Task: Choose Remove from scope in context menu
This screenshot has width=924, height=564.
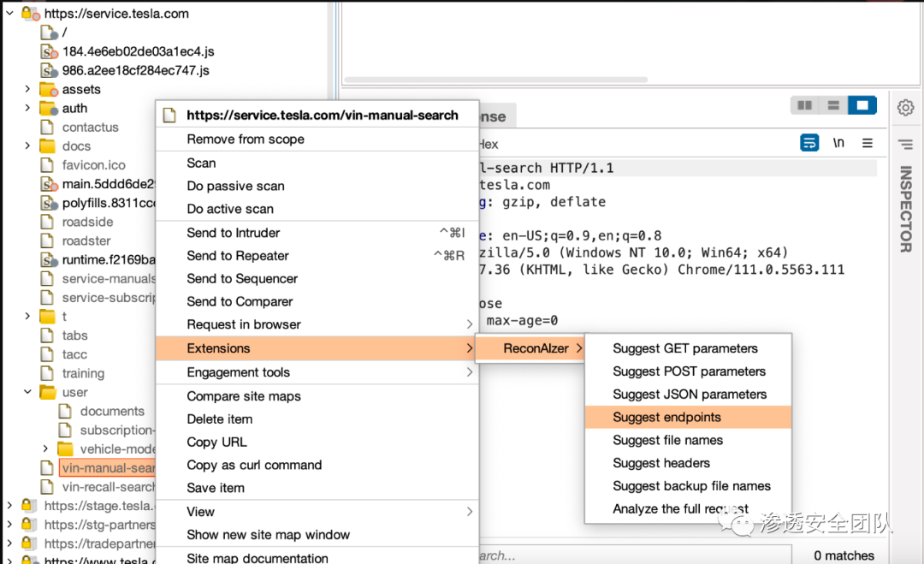Action: click(x=317, y=140)
